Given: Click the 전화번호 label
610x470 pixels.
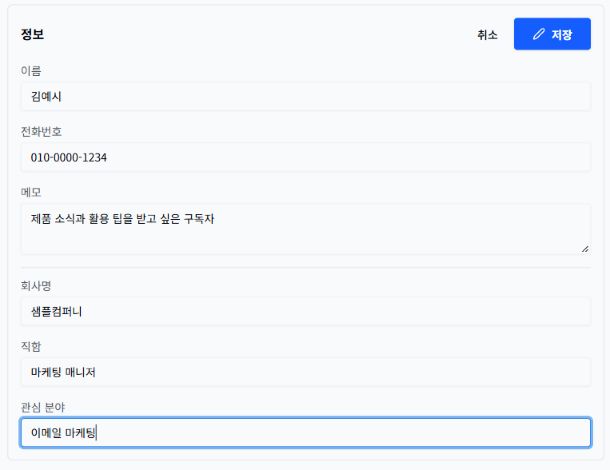Looking at the screenshot, I should [41, 132].
